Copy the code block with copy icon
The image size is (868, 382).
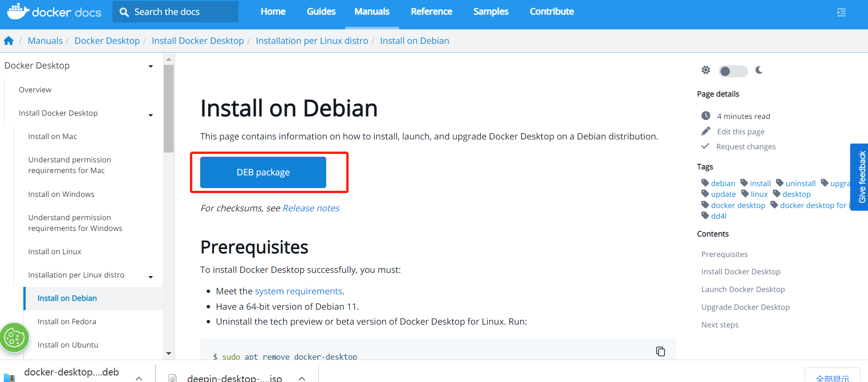(x=660, y=351)
